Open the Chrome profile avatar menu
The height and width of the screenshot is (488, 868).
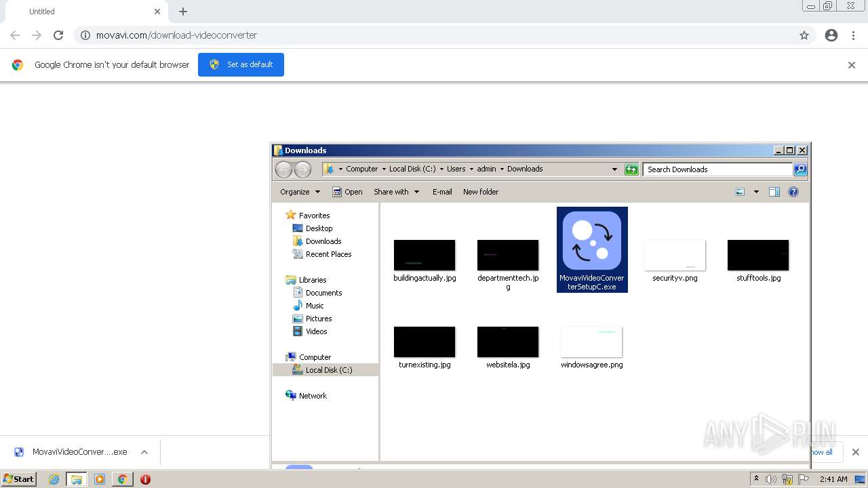[x=831, y=35]
